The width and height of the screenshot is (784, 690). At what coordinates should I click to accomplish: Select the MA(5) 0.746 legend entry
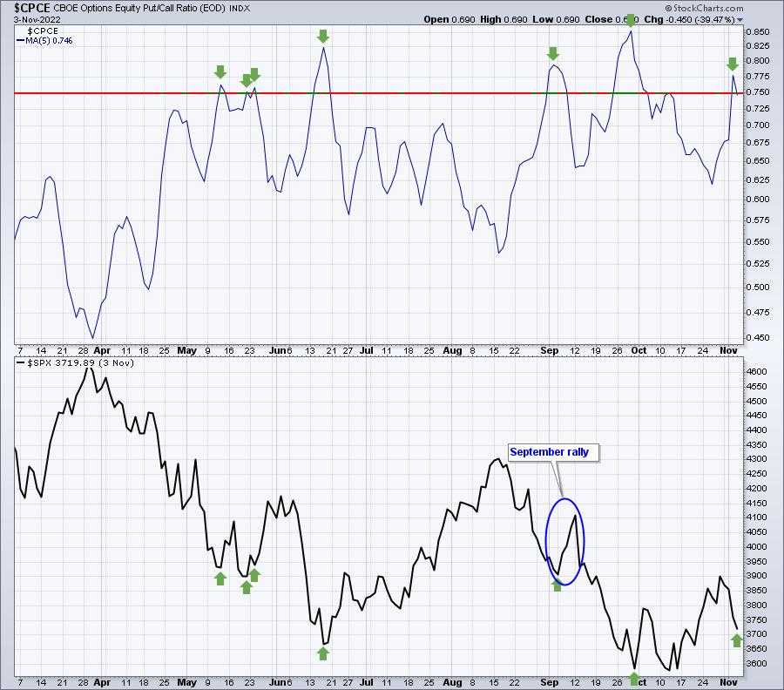coord(45,40)
